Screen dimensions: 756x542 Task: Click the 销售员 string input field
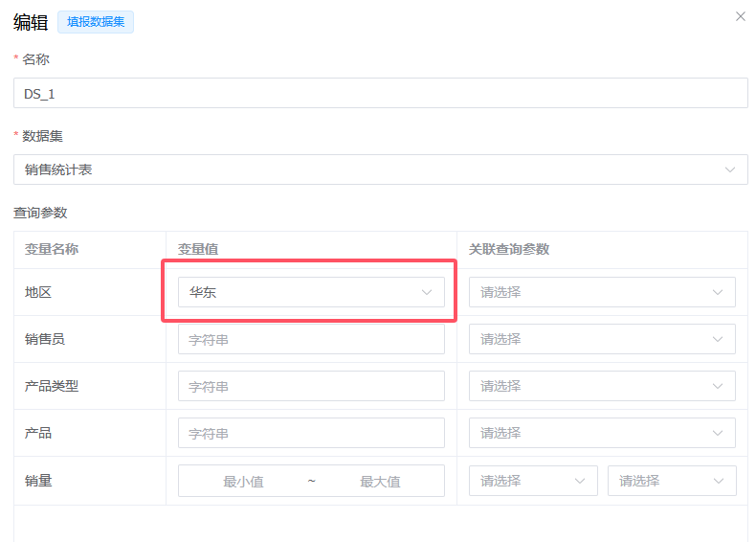[311, 339]
